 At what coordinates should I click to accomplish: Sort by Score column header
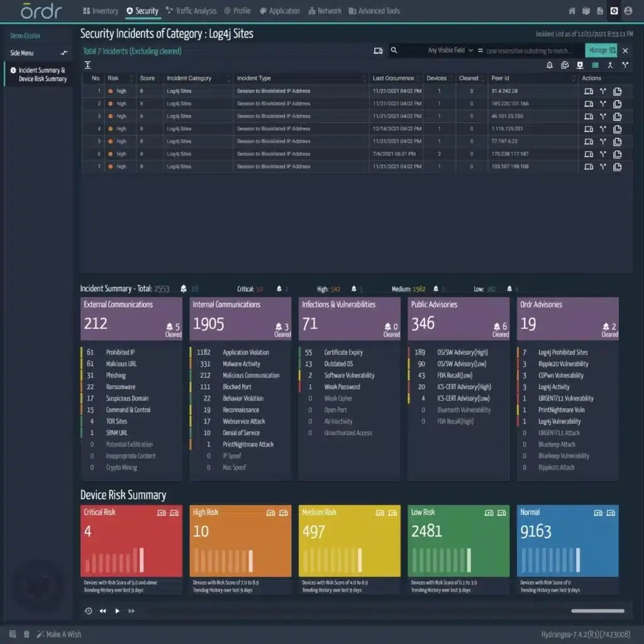[x=149, y=78]
